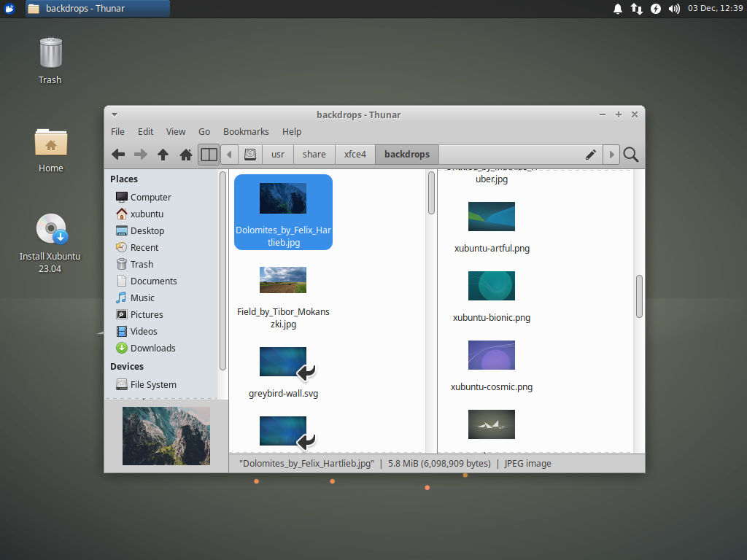Collapse the Devices section header

coord(127,366)
